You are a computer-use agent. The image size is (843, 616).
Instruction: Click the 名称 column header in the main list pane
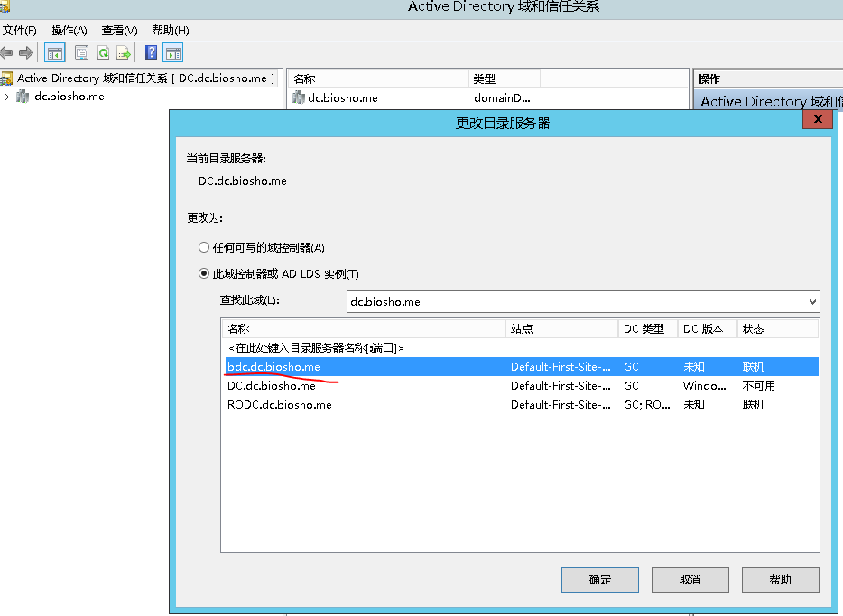coord(378,79)
